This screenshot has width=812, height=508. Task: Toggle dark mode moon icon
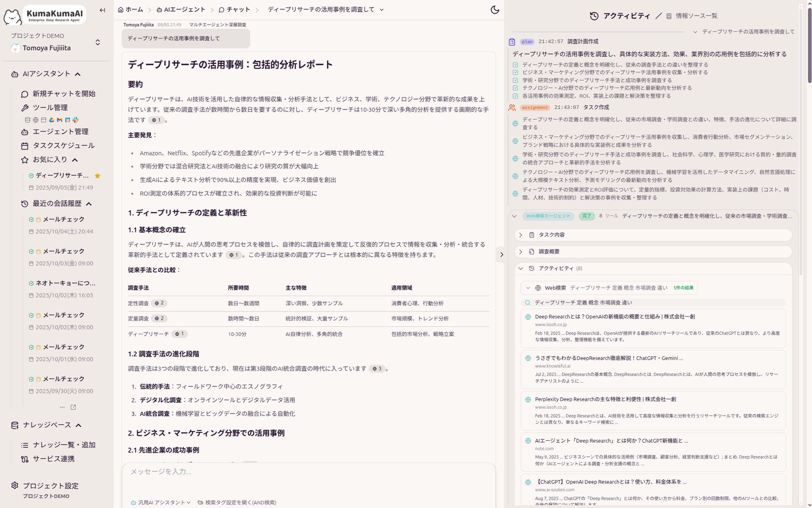pos(494,10)
